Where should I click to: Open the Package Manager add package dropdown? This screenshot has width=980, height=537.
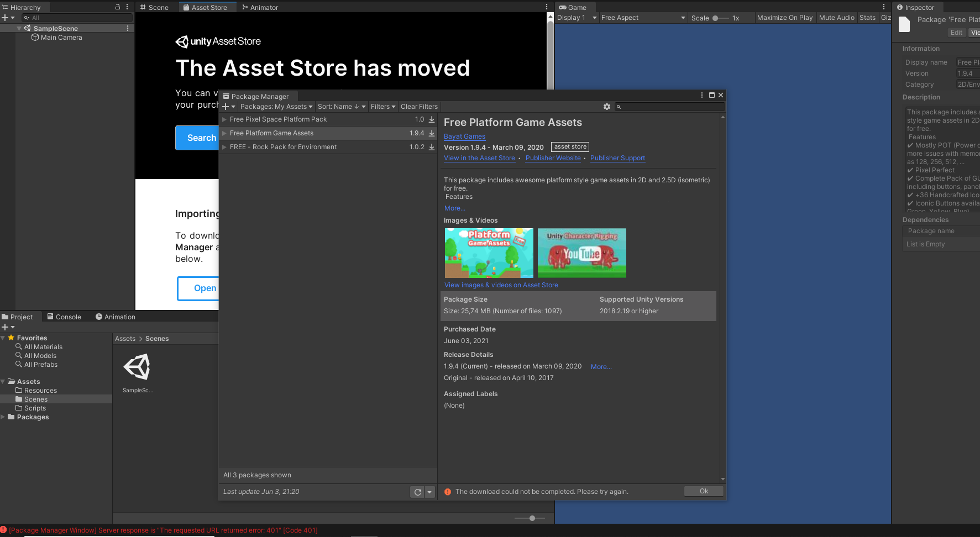pyautogui.click(x=229, y=107)
